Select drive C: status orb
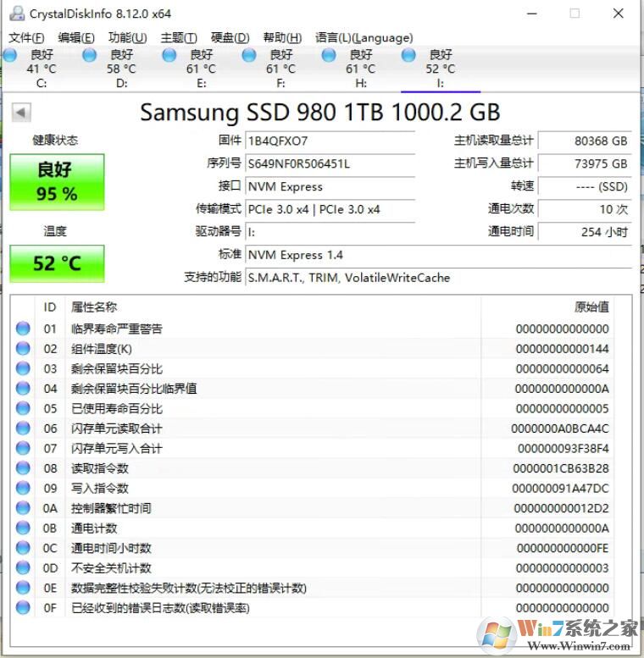This screenshot has width=644, height=658. click(x=10, y=56)
